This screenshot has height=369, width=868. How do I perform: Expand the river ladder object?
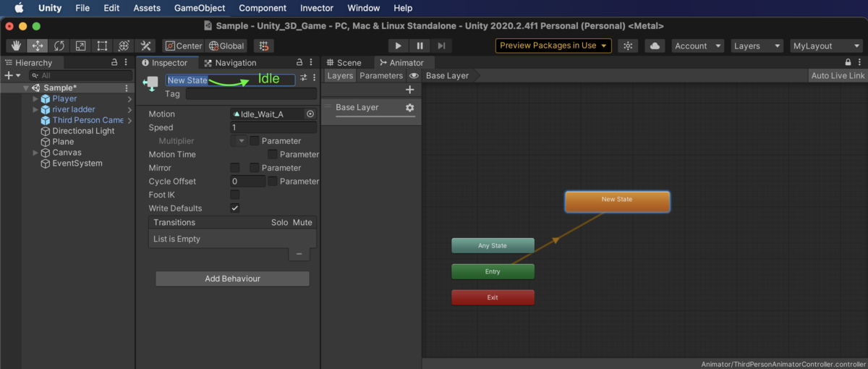pyautogui.click(x=35, y=109)
